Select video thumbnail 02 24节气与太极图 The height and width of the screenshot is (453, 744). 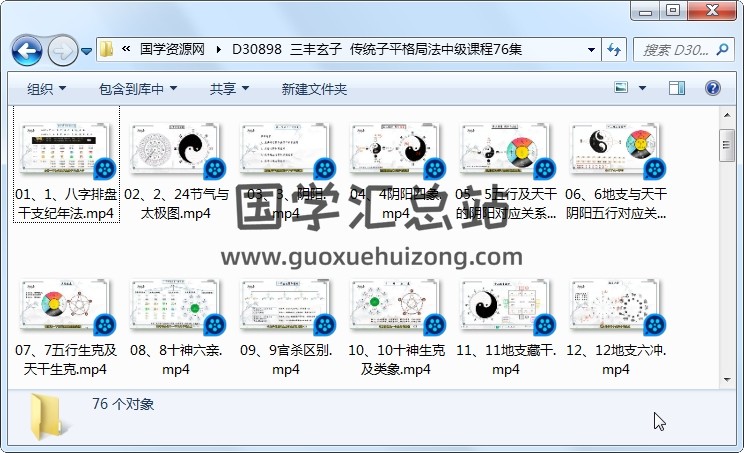pyautogui.click(x=175, y=148)
